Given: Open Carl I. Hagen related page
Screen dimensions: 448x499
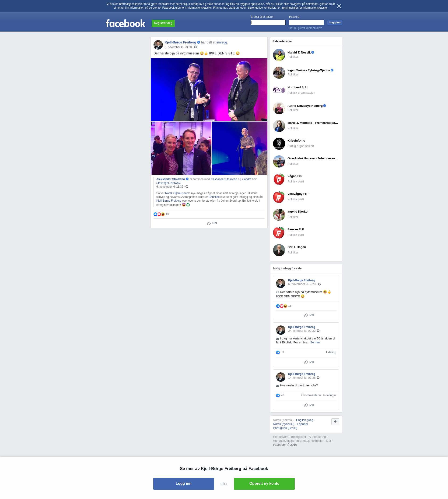Looking at the screenshot, I should click(x=296, y=247).
